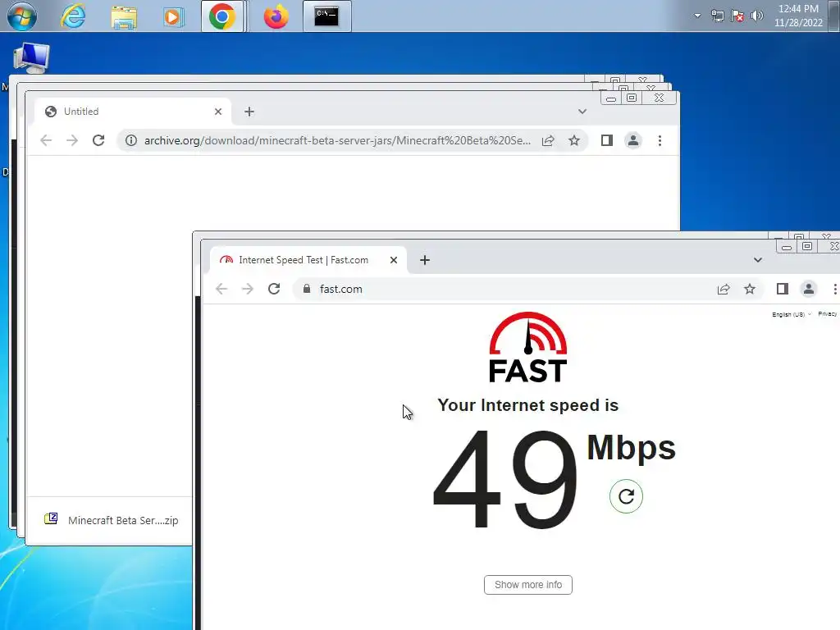
Task: Close the Fast.com tab
Action: 393,260
